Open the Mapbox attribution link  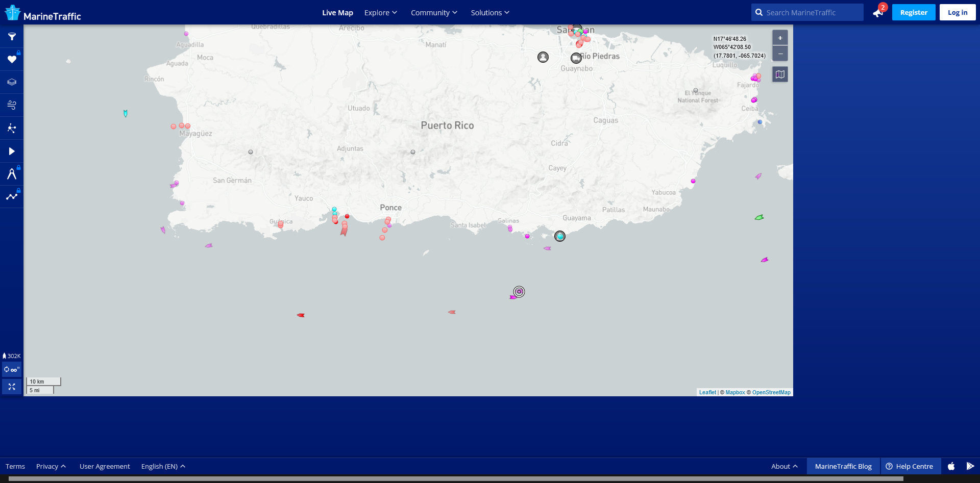click(x=735, y=392)
